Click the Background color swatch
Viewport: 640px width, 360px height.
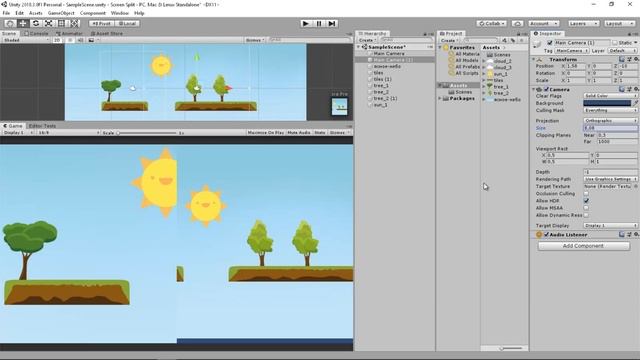[x=607, y=103]
